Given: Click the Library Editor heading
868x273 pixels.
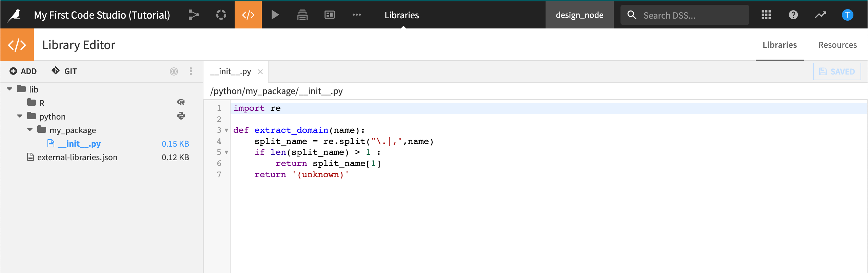Looking at the screenshot, I should coord(79,45).
